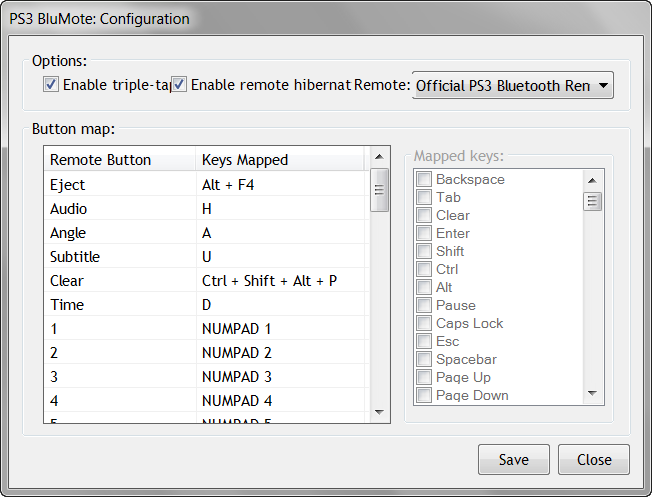The height and width of the screenshot is (497, 652).
Task: Click button map scroll up arrow
Action: click(379, 157)
